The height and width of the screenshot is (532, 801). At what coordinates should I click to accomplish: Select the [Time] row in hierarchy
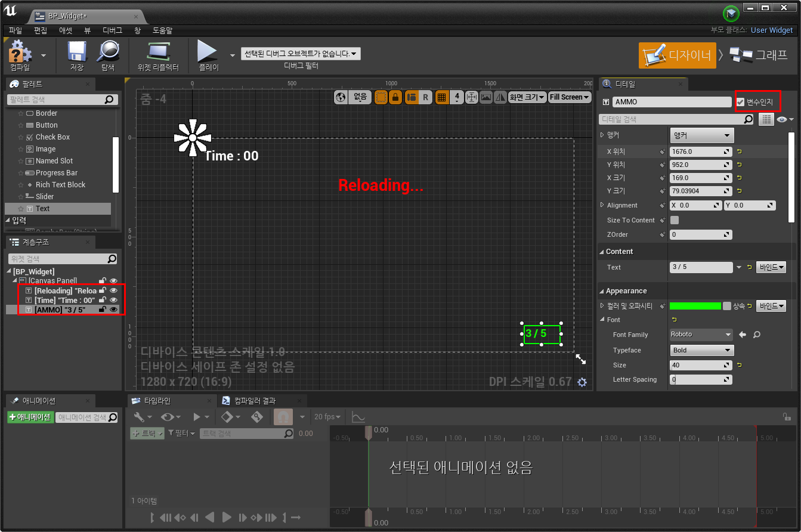tap(62, 300)
